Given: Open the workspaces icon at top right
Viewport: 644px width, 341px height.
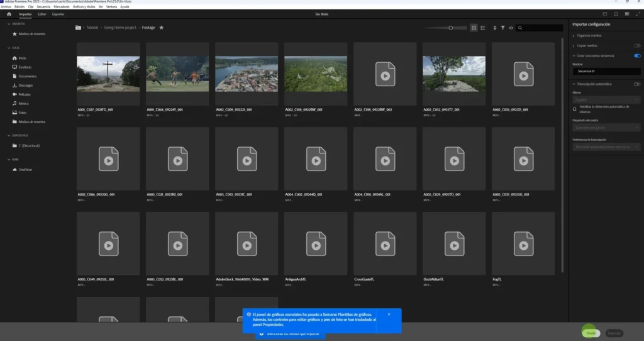Looking at the screenshot, I should click(627, 14).
